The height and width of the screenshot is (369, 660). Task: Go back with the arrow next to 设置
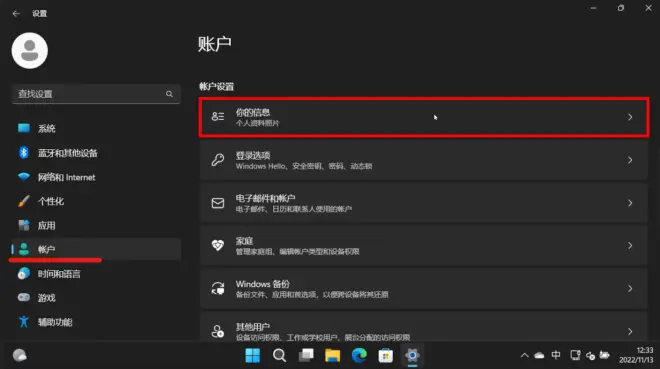point(16,14)
